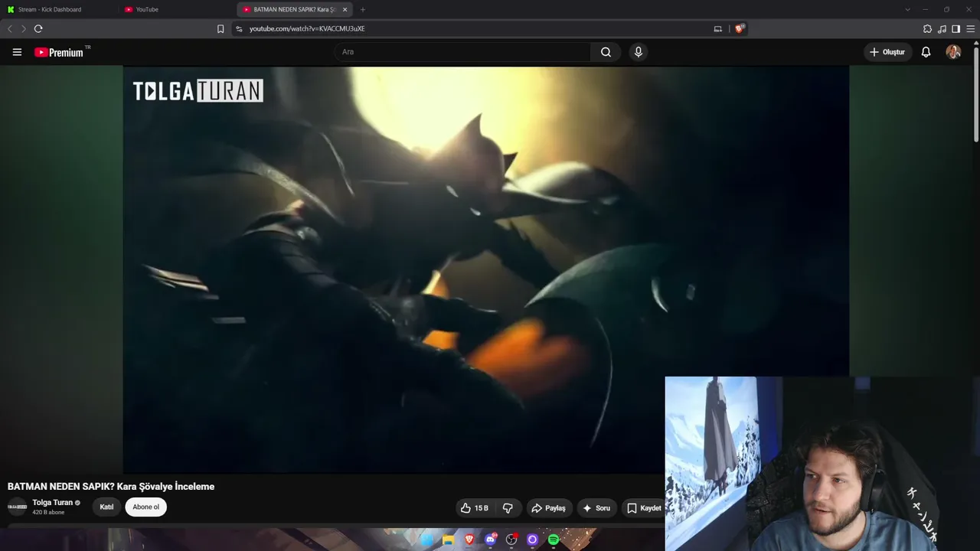The image size is (980, 551).
Task: Open a new browser tab with plus
Action: pyautogui.click(x=362, y=9)
